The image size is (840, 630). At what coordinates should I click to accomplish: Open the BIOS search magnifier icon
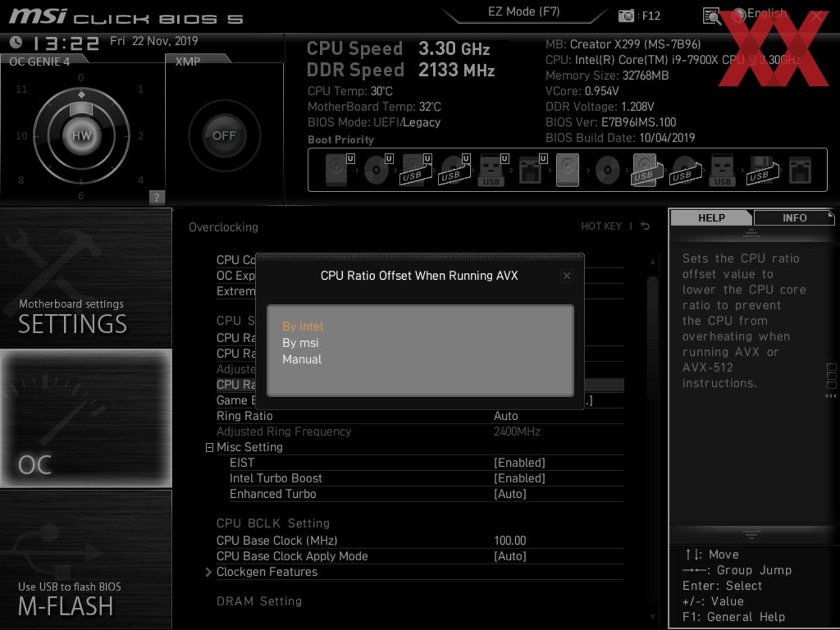712,16
